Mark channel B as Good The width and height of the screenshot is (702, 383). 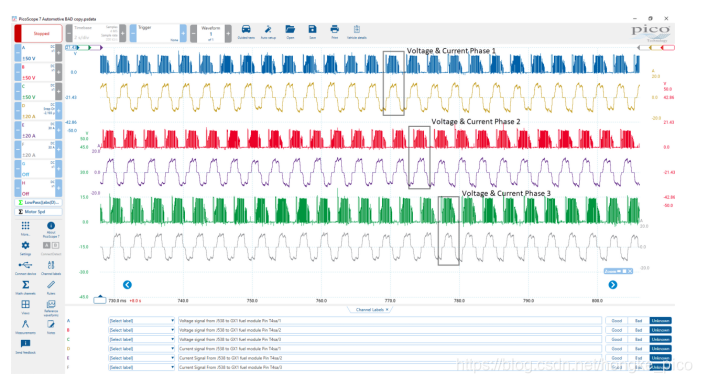(x=616, y=330)
